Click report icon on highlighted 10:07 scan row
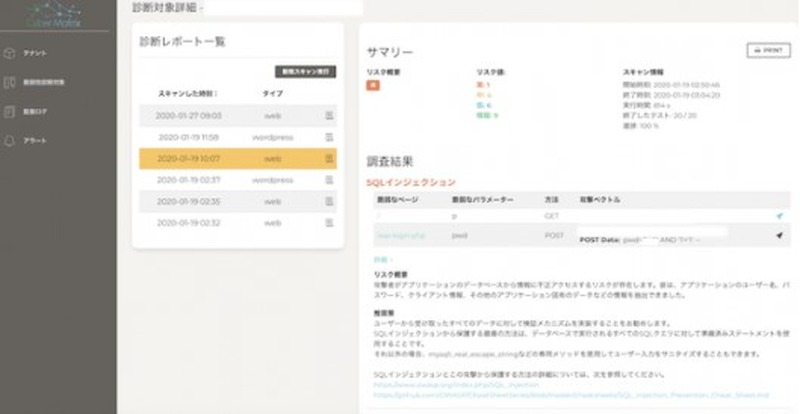 [x=329, y=159]
